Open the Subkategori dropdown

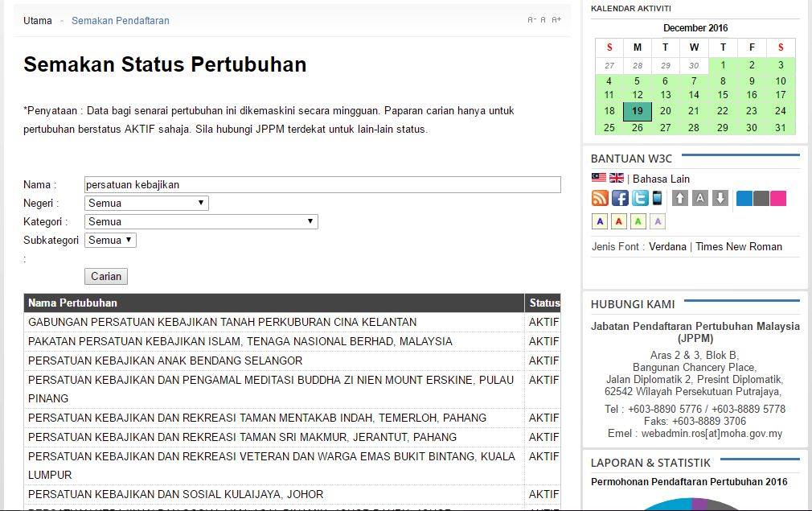coord(110,240)
